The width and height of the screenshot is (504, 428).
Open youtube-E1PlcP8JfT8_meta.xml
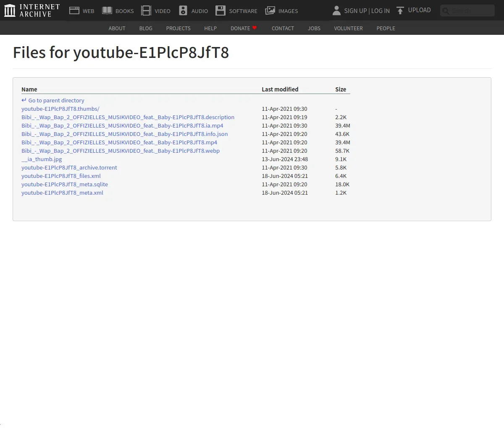click(x=62, y=193)
